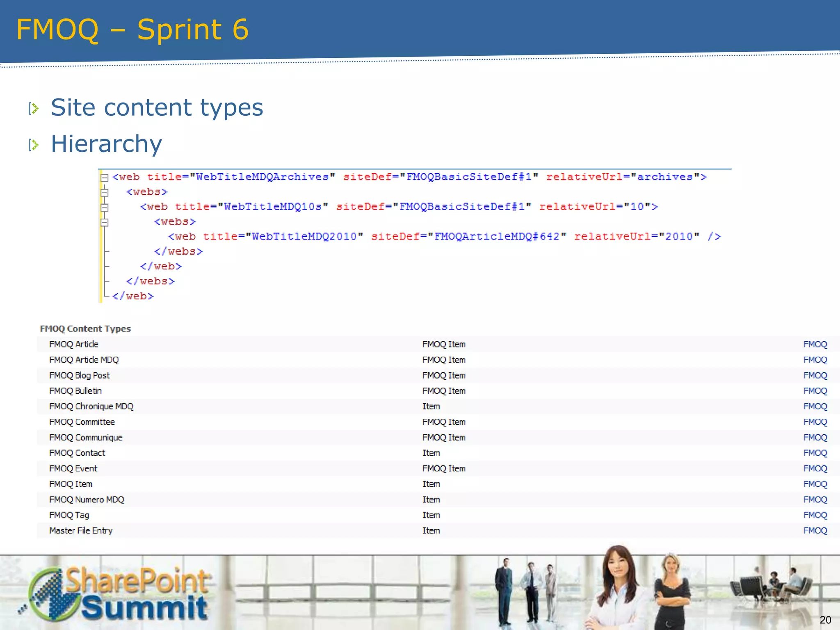Open the FMOQ Tag content type

click(x=69, y=515)
